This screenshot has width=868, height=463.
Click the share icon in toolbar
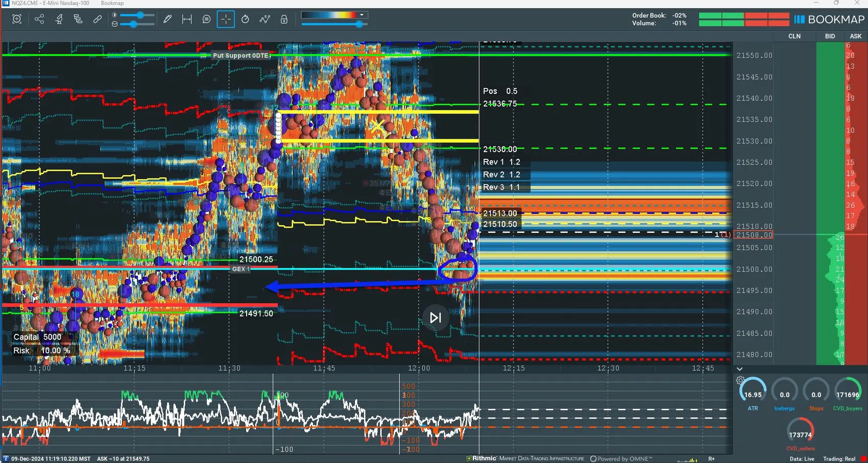pos(39,19)
